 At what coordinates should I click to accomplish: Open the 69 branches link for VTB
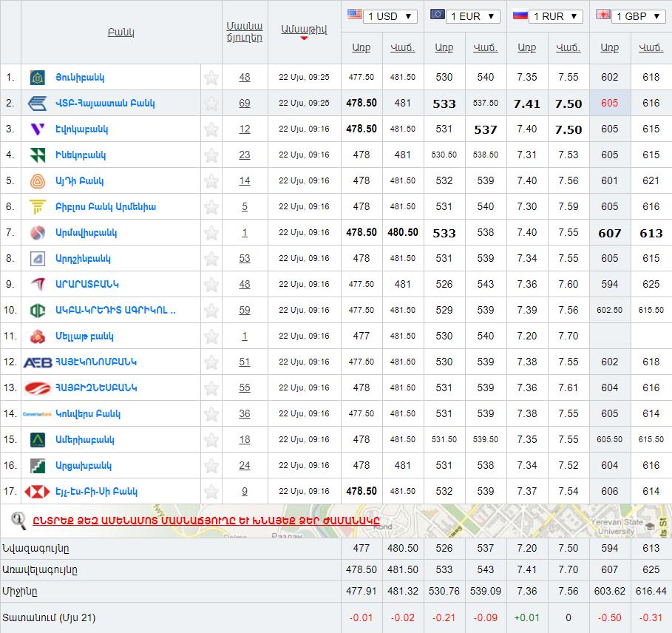pos(245,103)
